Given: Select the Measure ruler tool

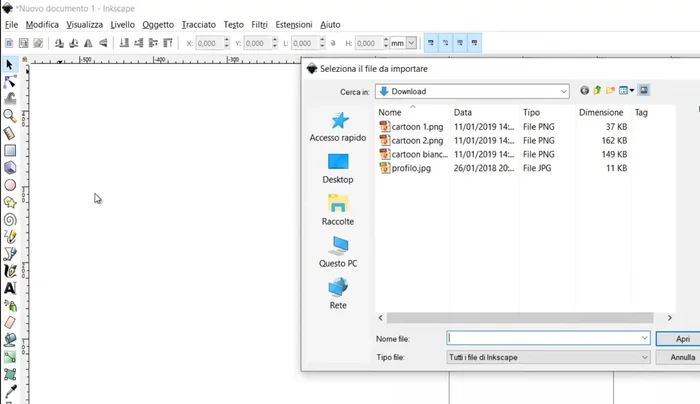Looking at the screenshot, I should (x=10, y=133).
